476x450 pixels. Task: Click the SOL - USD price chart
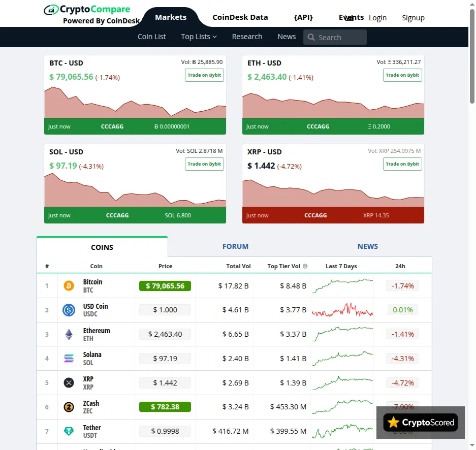pos(135,190)
